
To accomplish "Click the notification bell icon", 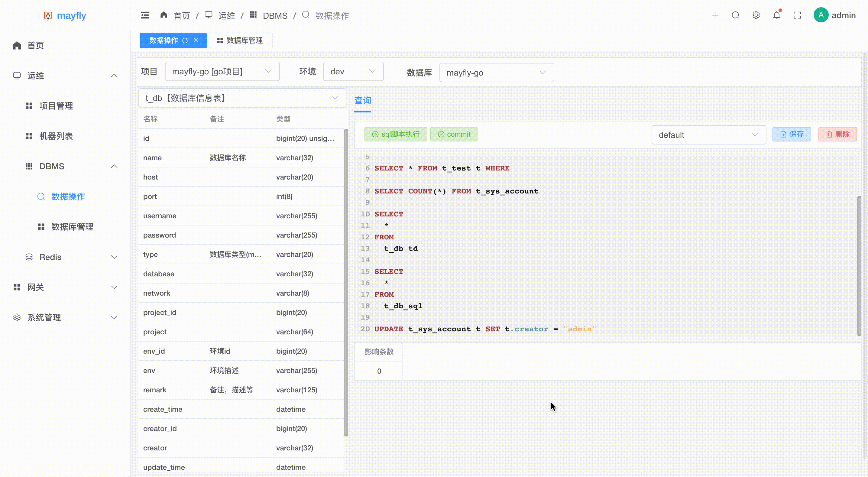I will click(x=777, y=15).
